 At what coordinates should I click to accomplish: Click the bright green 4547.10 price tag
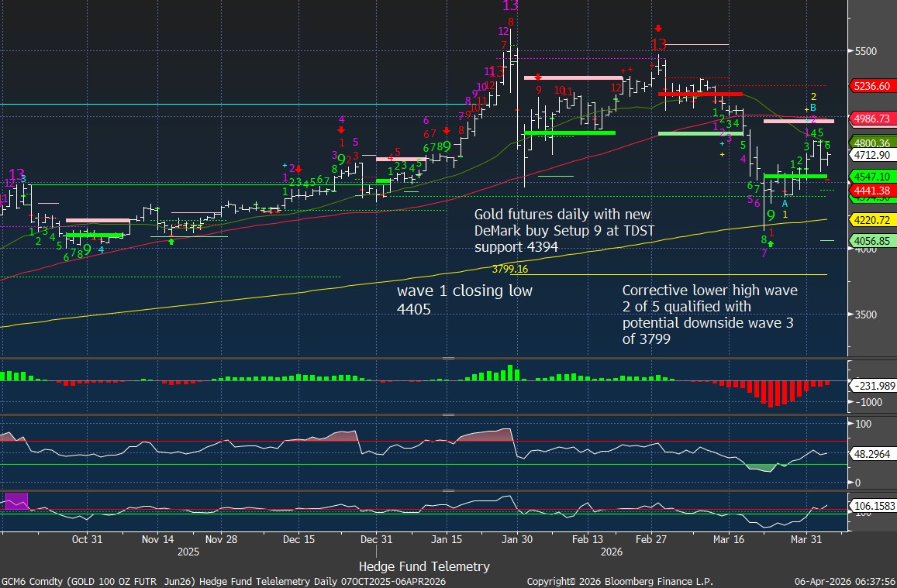click(x=872, y=177)
